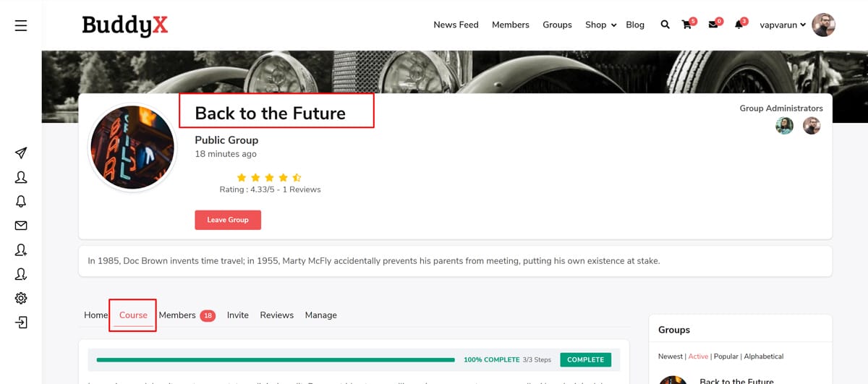Open the shopping cart icon

click(686, 25)
